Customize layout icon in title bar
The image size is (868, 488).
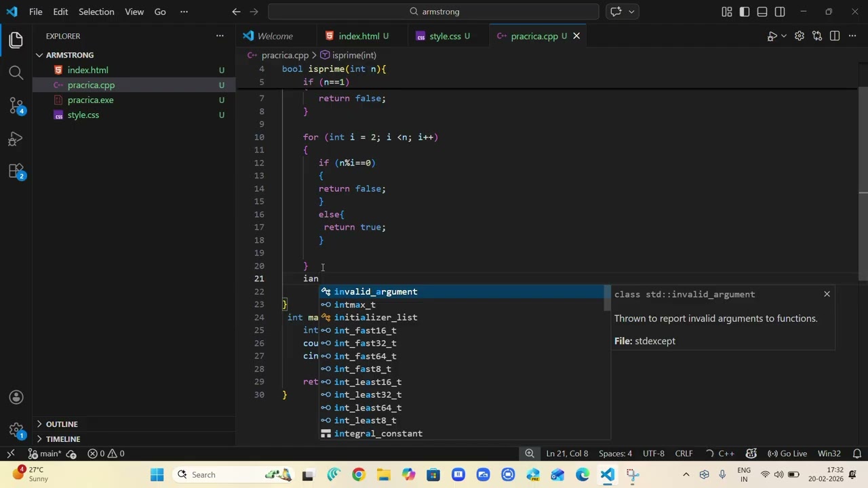tap(727, 12)
